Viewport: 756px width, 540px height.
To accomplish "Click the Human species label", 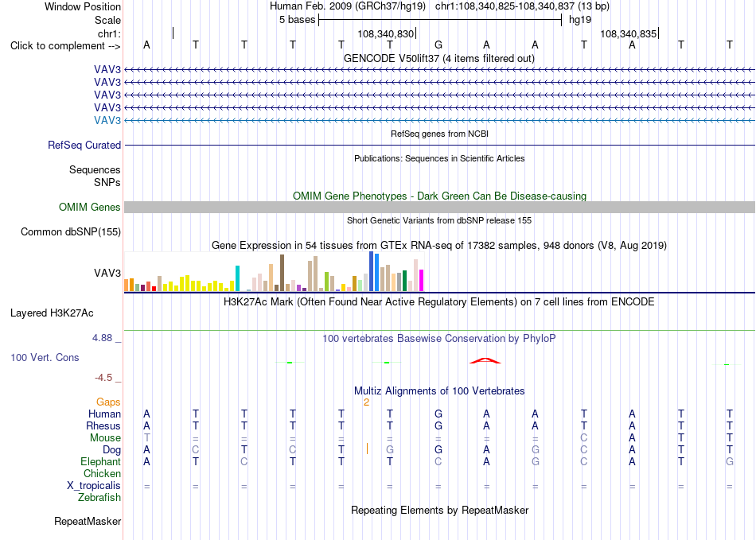I will pyautogui.click(x=104, y=414).
